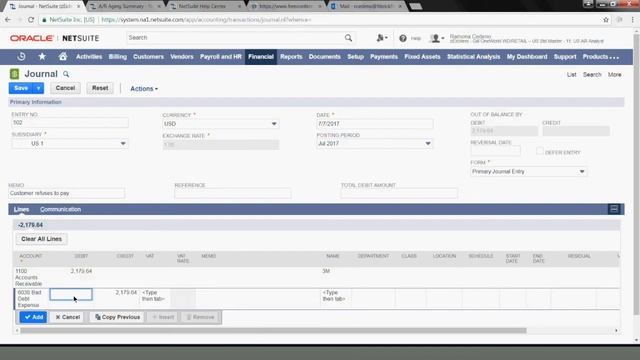The image size is (640, 360).
Task: Open the Statistical Analysis menu
Action: (473, 57)
